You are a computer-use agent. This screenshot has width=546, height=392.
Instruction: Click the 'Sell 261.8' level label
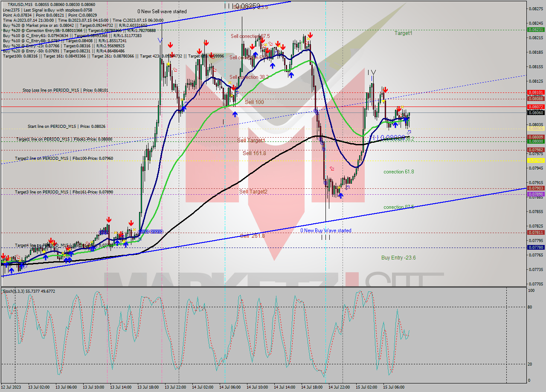252,236
